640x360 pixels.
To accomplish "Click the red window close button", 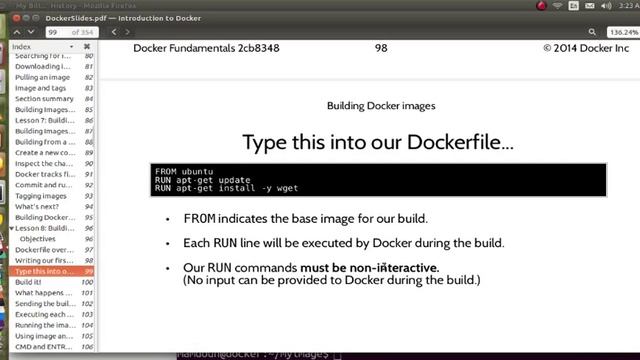I will [x=16, y=18].
